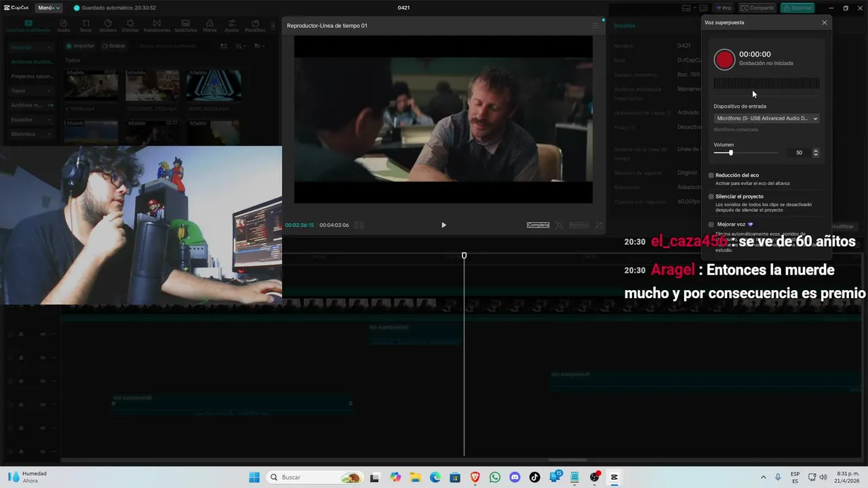Open the Efectos tab
This screenshot has height=488, width=868.
(130, 26)
